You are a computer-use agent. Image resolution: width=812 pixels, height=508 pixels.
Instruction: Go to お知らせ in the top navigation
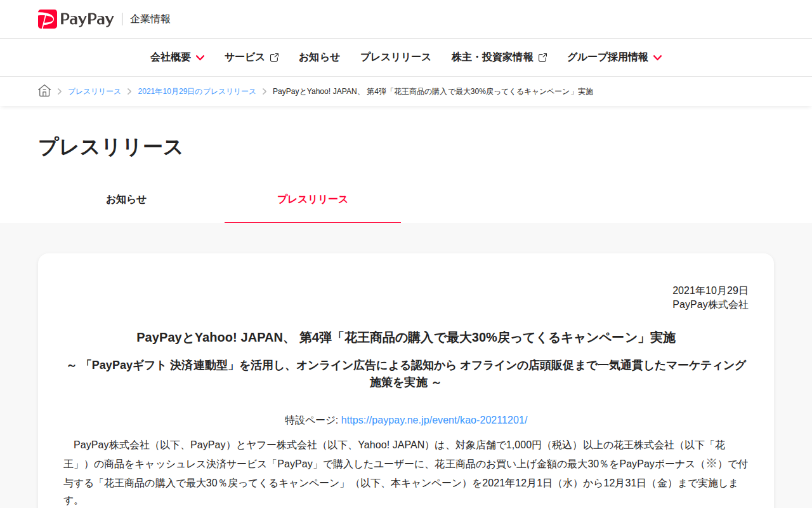click(x=319, y=57)
